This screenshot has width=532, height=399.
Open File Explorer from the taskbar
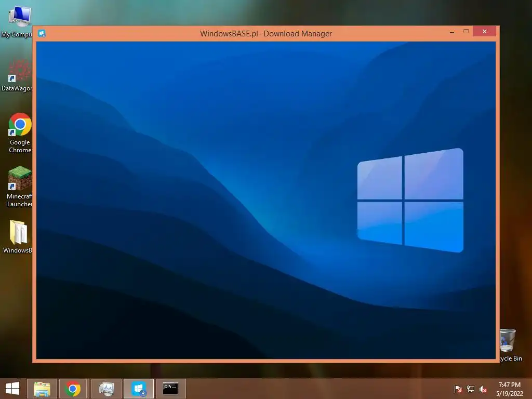(x=42, y=389)
